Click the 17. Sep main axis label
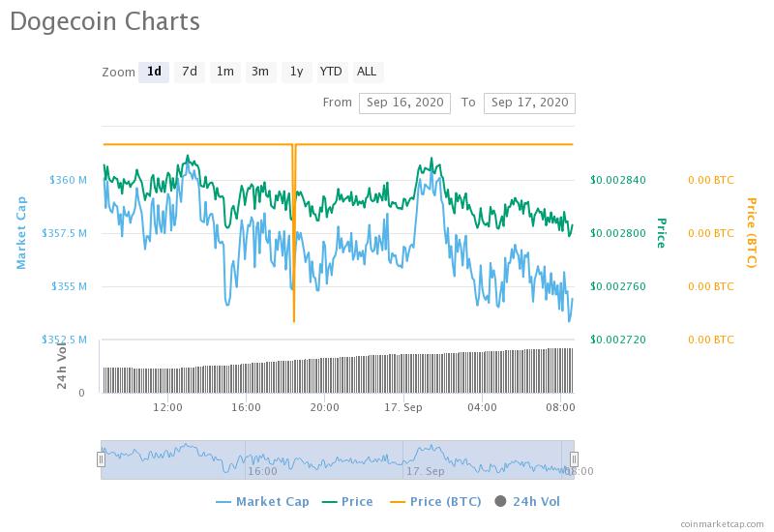Viewport: 774px width, 532px height. click(x=403, y=407)
